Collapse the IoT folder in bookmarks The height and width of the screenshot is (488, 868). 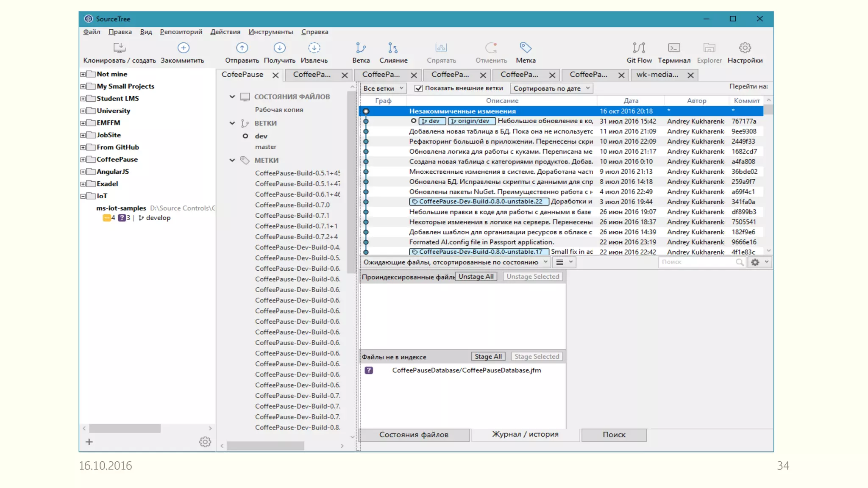[83, 196]
